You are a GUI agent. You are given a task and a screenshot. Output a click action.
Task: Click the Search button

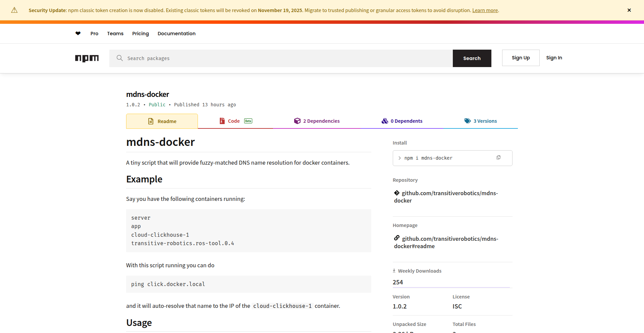point(472,58)
